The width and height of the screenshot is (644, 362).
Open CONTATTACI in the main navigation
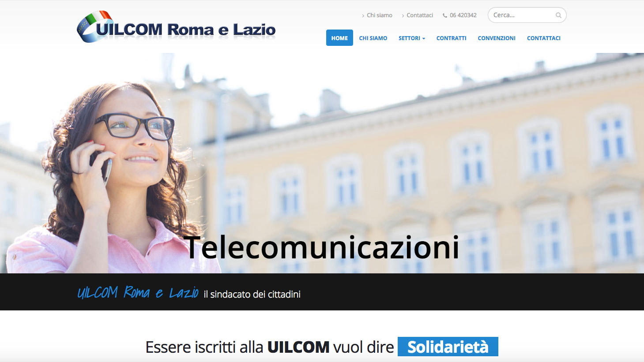pyautogui.click(x=544, y=38)
